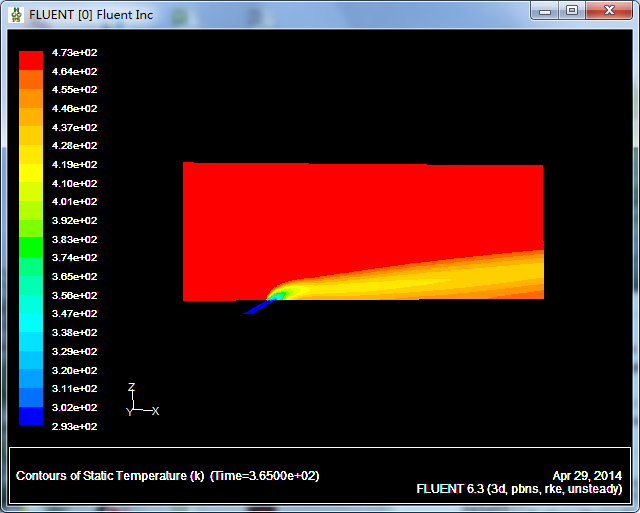Click the 4.01e+02 legend value

75,201
